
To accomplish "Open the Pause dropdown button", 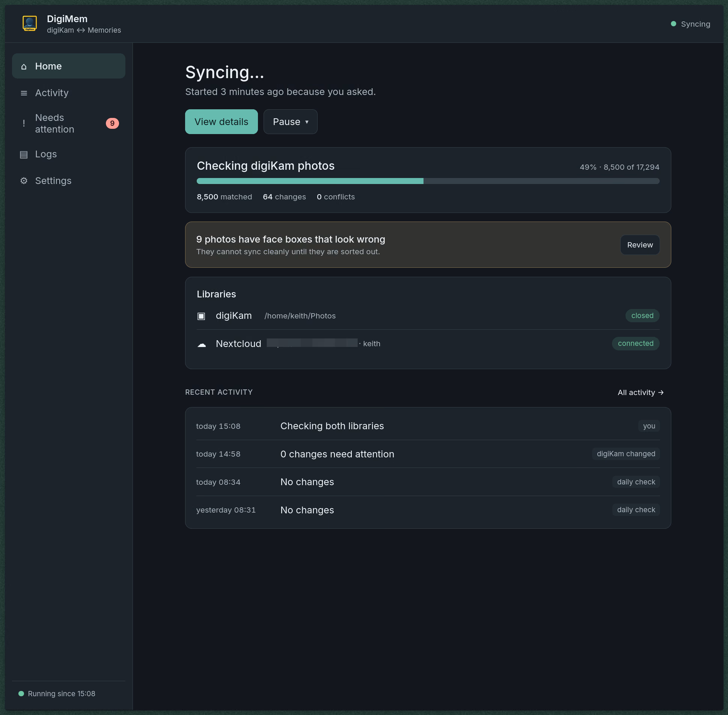I will coord(290,122).
